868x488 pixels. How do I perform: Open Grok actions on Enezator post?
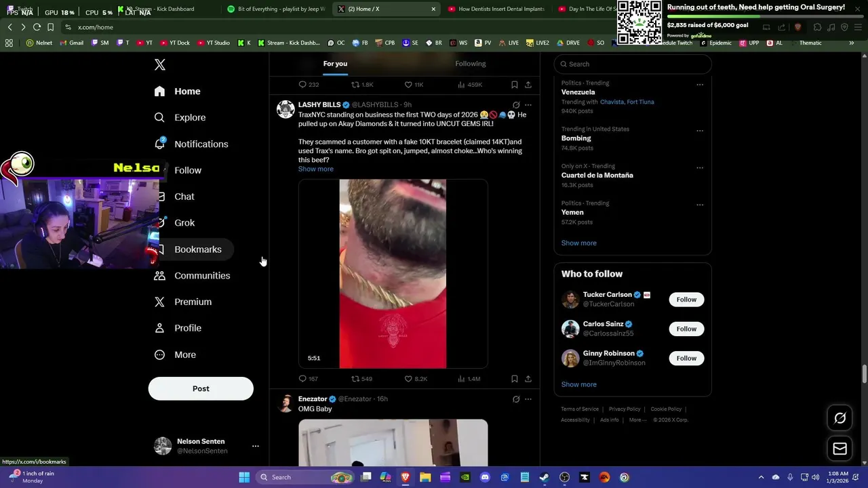516,399
